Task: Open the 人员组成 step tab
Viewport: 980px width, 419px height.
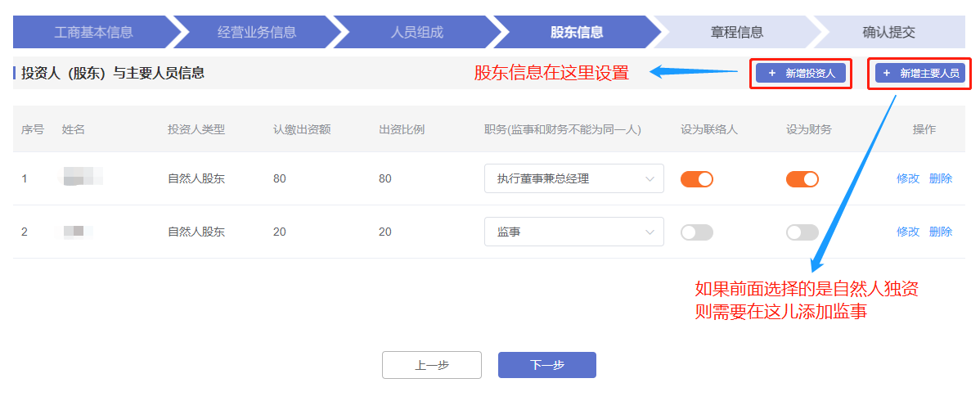Action: (416, 33)
